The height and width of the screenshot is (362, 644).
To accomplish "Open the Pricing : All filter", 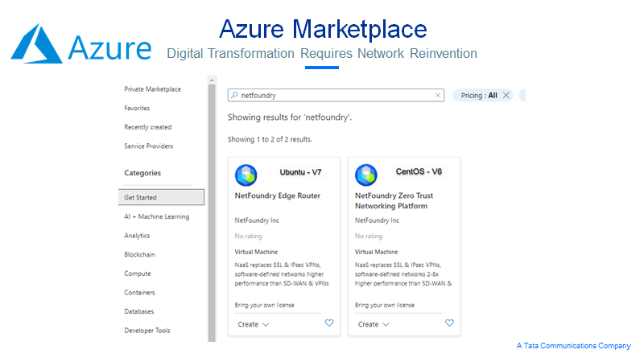I will [478, 95].
